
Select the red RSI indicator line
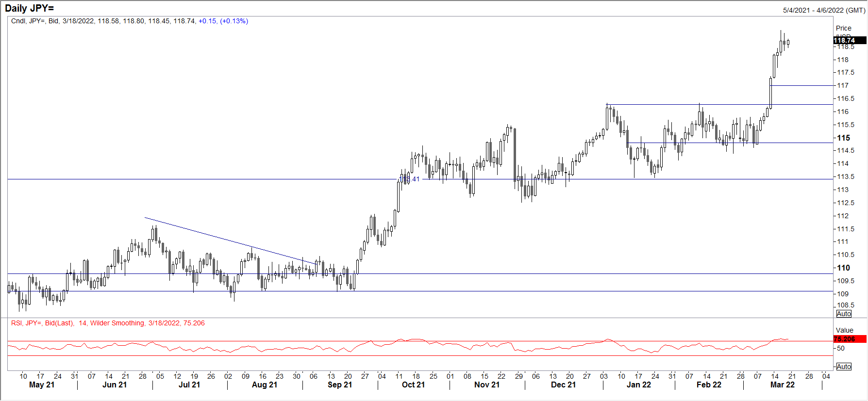[398, 345]
